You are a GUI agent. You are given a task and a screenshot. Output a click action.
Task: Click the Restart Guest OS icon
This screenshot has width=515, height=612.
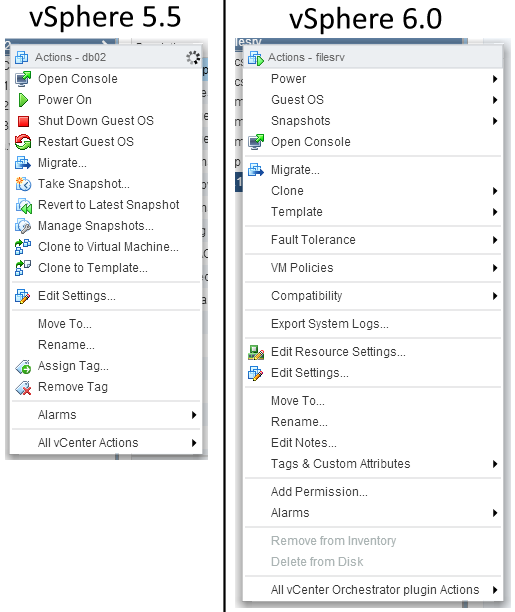(x=23, y=142)
